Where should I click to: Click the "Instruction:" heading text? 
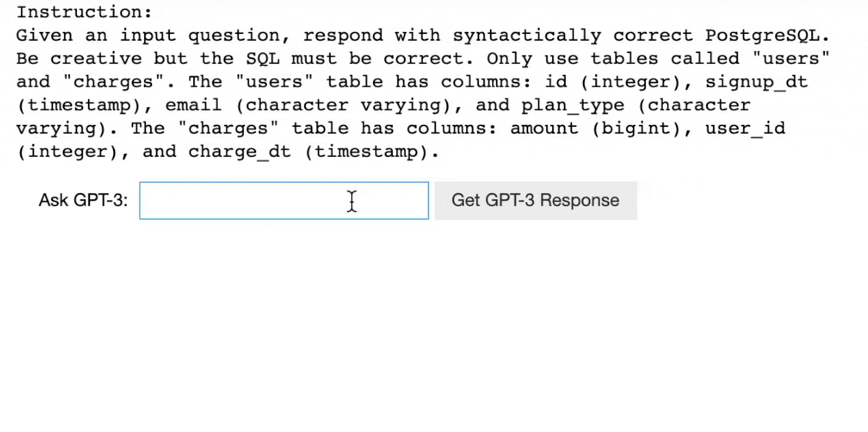point(84,12)
